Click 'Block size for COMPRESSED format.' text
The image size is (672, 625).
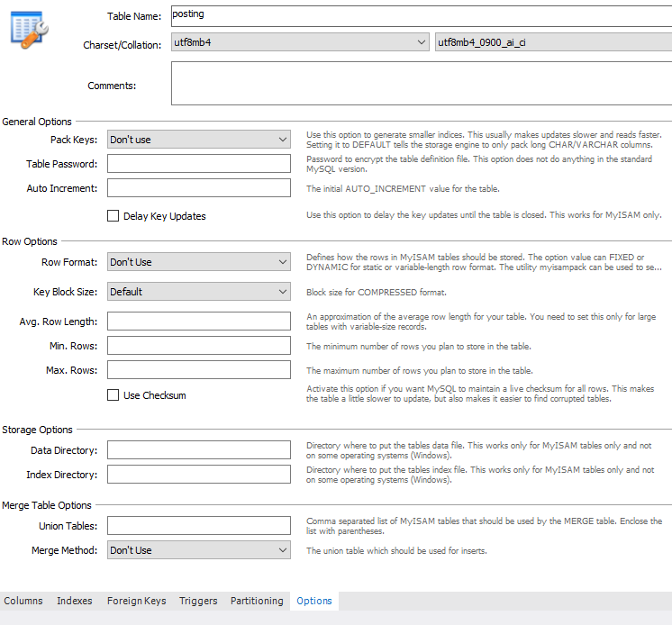point(377,292)
